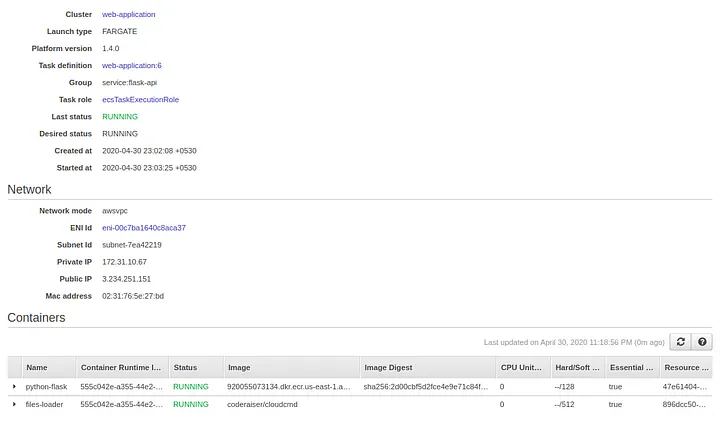Select the coderaiser/cloudcmd image cell

pyautogui.click(x=263, y=404)
